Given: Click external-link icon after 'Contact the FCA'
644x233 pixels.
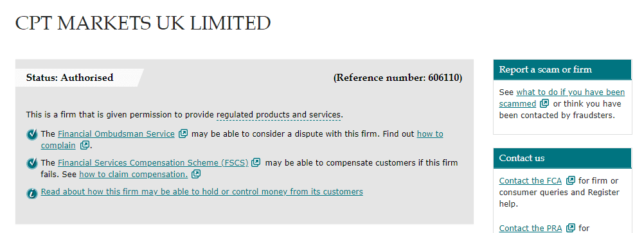Looking at the screenshot, I should tap(571, 180).
